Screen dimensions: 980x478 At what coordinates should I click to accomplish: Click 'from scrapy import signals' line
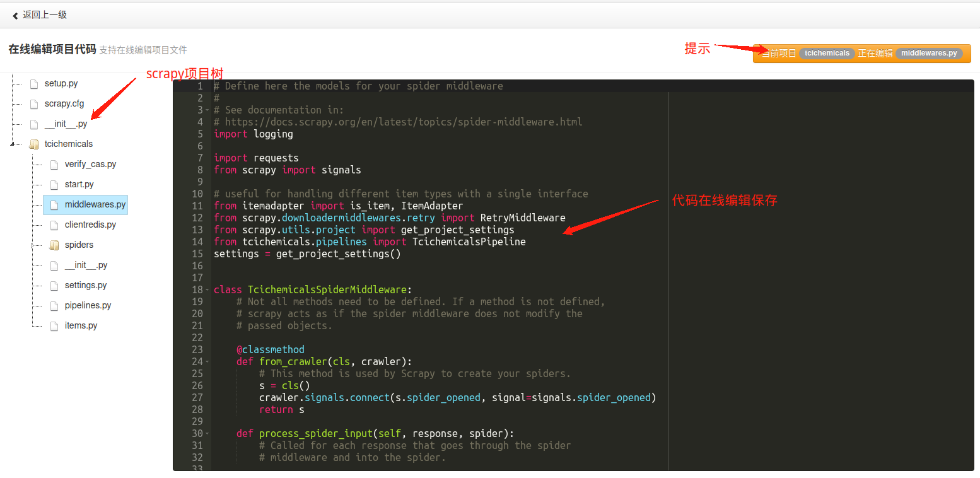[x=288, y=170]
